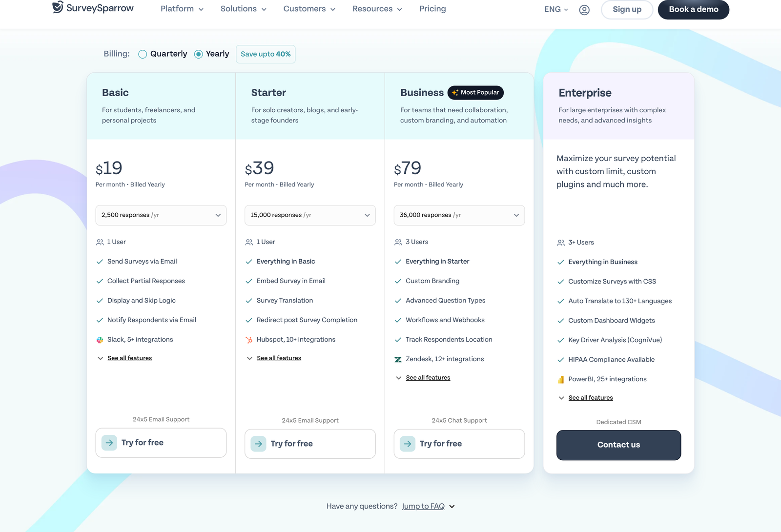
Task: Open the Customers menu
Action: pyautogui.click(x=309, y=9)
